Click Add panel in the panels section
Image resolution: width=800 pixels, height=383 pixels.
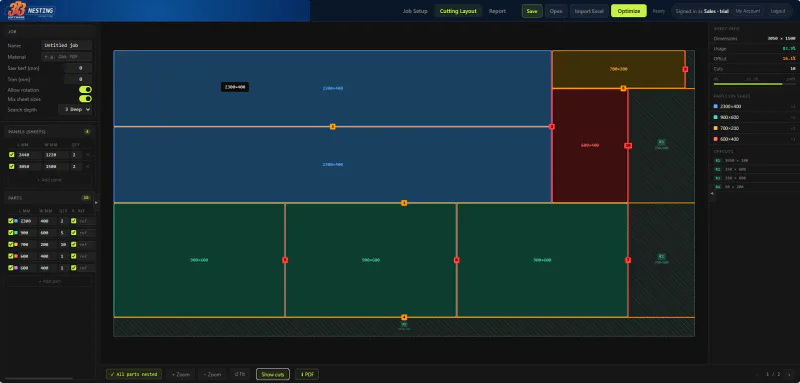click(49, 180)
